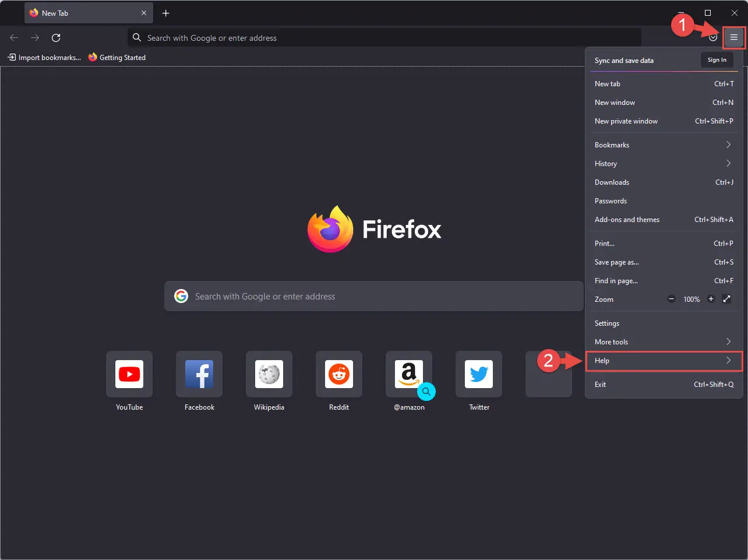This screenshot has height=560, width=748.
Task: Open the Firefox hamburger application menu
Action: (x=733, y=37)
